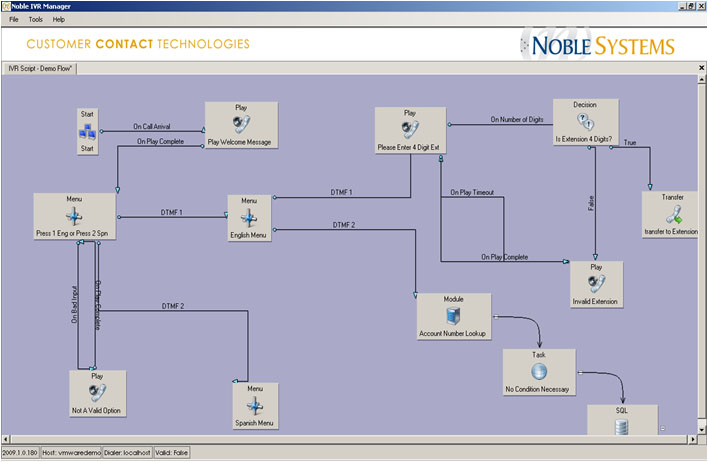Viewport: 708px width, 462px height.
Task: Select the Play Welcome Message phone icon
Action: pos(241,124)
